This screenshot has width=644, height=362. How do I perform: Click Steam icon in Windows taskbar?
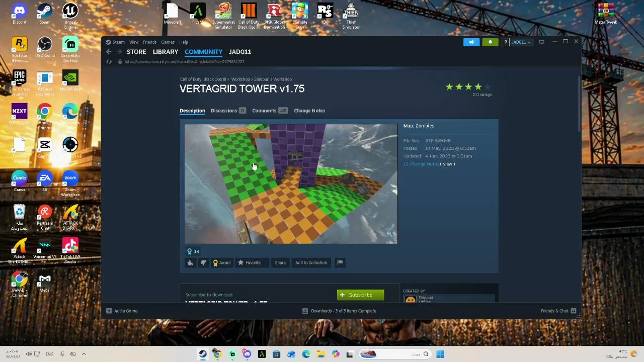(x=203, y=354)
